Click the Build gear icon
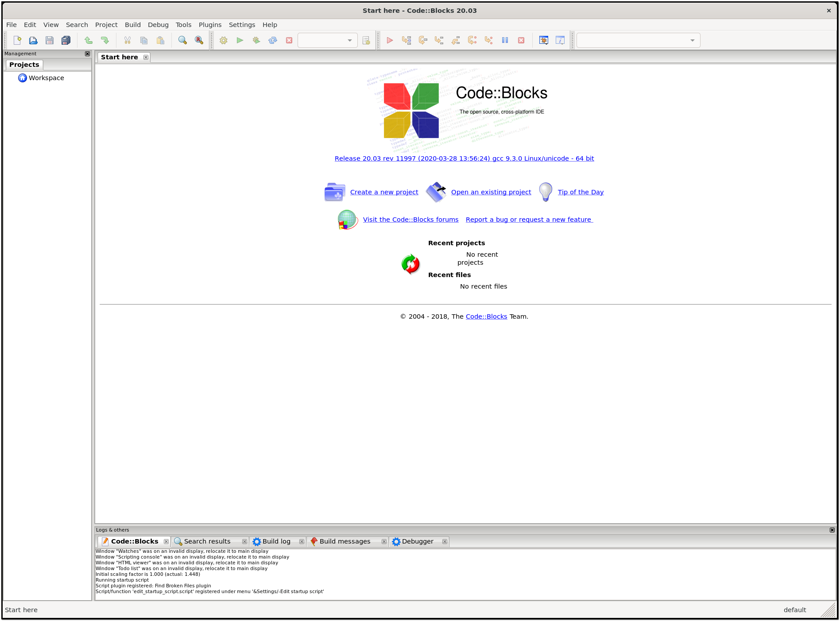The width and height of the screenshot is (840, 621). (224, 40)
